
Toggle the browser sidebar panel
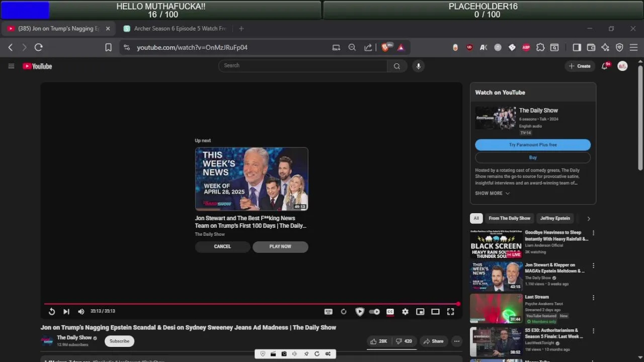(x=577, y=47)
